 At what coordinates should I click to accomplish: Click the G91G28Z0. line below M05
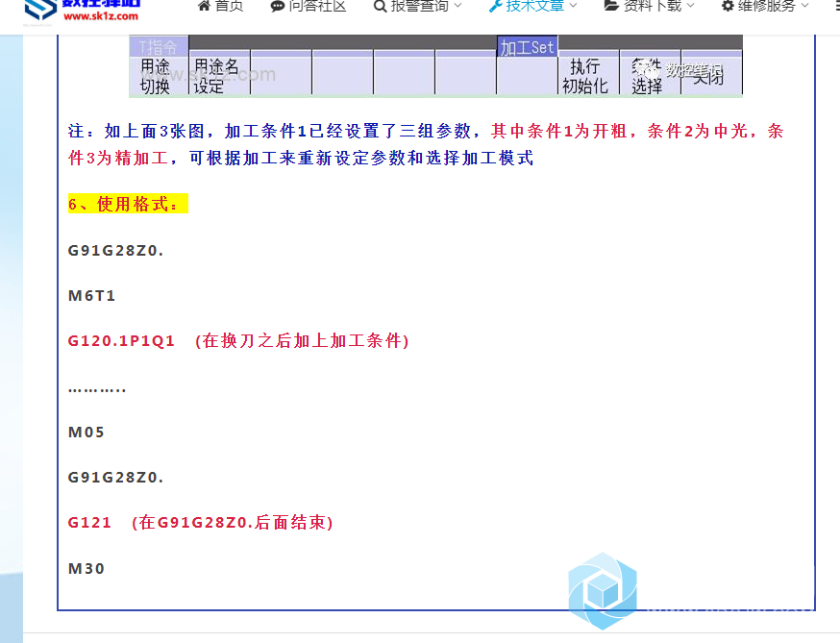pos(115,477)
